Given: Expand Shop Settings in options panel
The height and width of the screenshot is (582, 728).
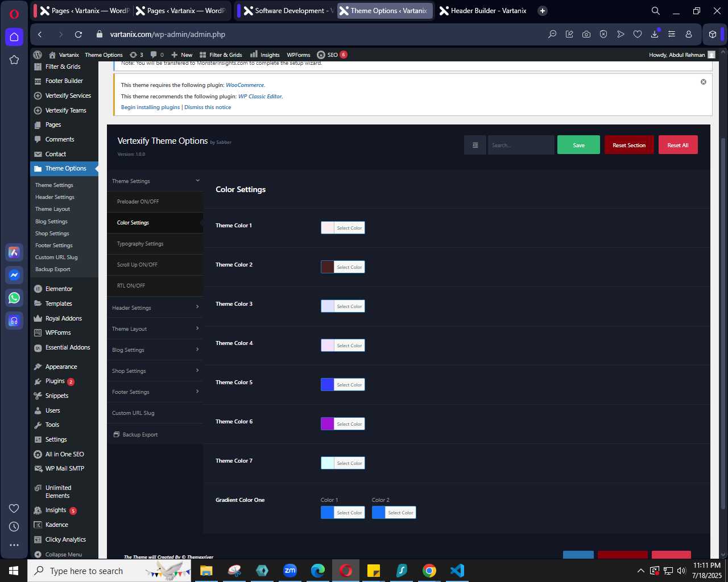Looking at the screenshot, I should tap(155, 371).
